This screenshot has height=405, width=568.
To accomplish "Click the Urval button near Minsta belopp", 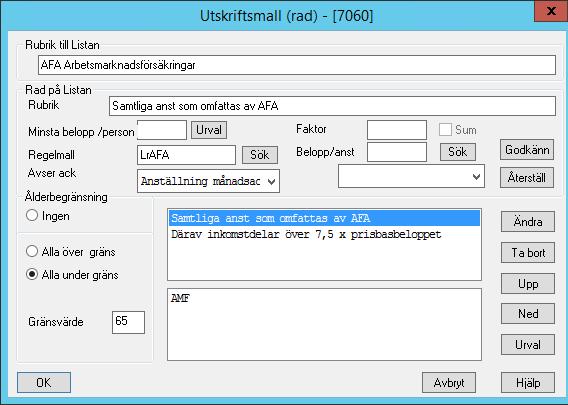I will (209, 130).
